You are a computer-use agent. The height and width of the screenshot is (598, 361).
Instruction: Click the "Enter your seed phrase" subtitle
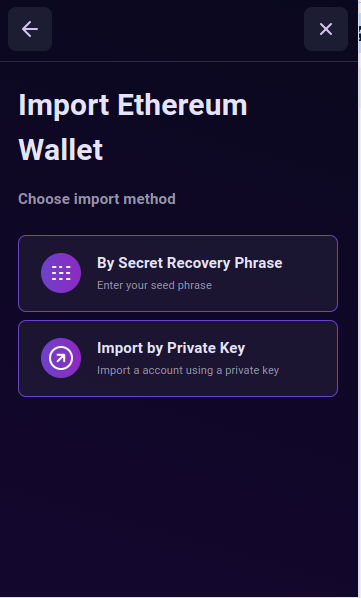(x=154, y=285)
